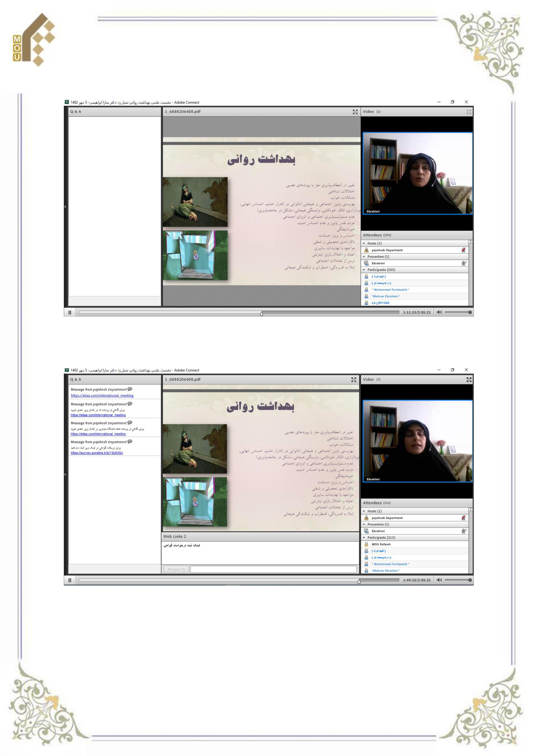Pause the recording showing time 1:11:25
The image size is (535, 756).
pyautogui.click(x=69, y=312)
